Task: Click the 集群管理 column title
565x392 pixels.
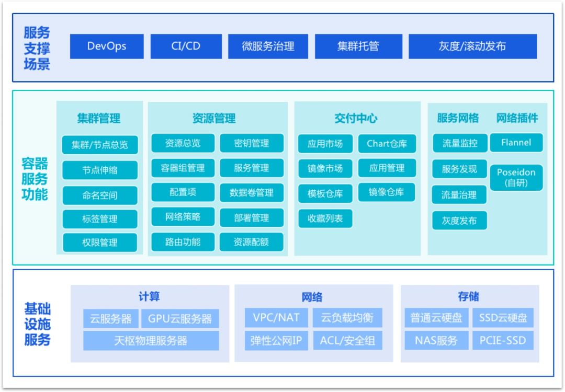Action: (99, 119)
